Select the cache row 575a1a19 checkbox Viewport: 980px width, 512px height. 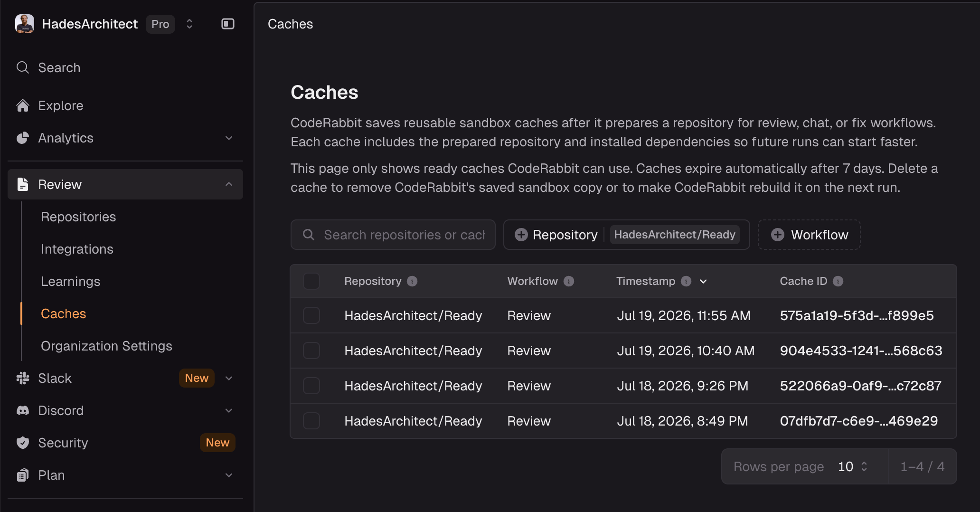click(x=311, y=315)
